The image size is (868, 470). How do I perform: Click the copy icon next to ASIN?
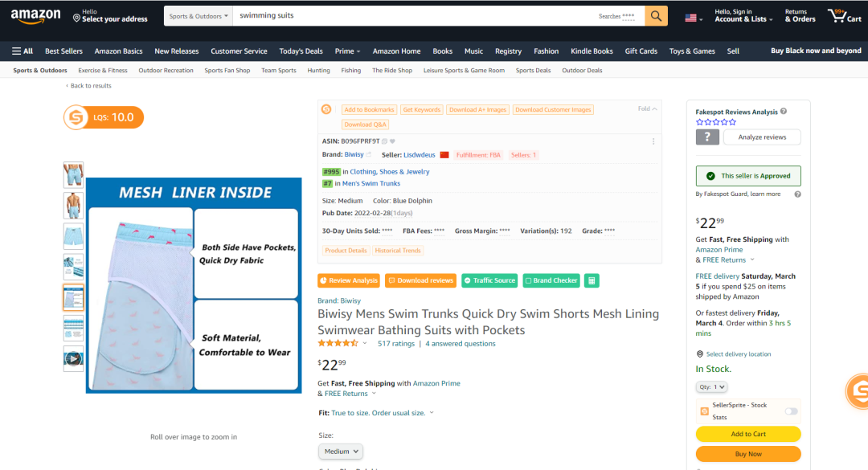click(x=385, y=141)
